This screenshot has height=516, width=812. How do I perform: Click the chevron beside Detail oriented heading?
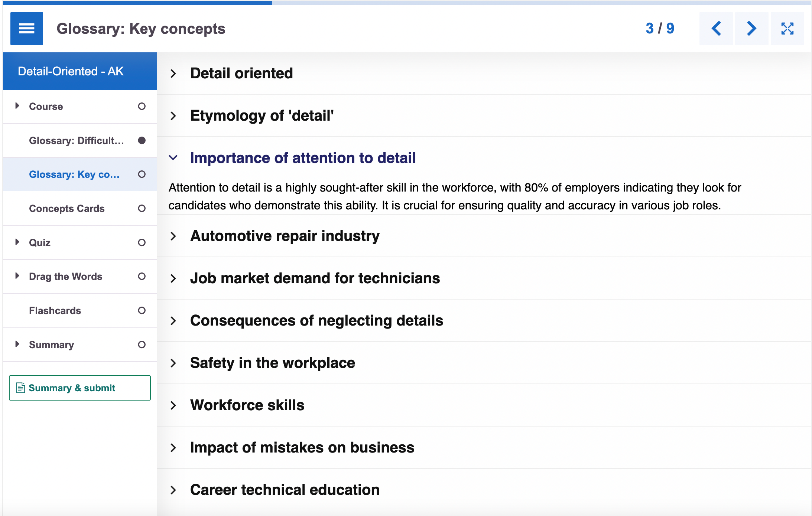point(173,74)
